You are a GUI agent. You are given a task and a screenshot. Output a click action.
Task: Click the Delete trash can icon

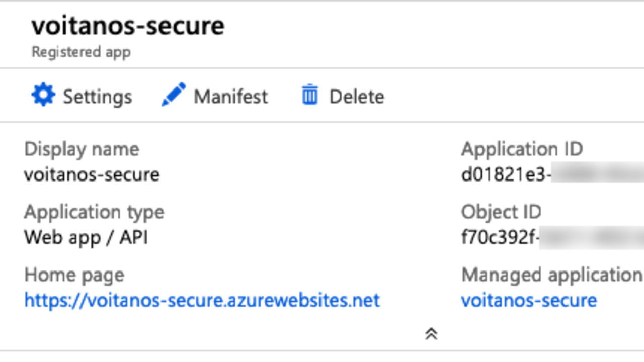[310, 95]
